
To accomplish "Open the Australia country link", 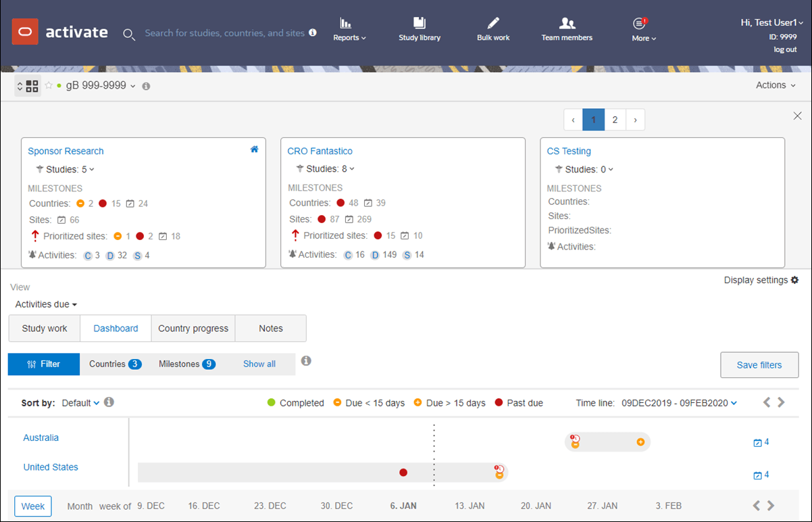I will [x=41, y=437].
